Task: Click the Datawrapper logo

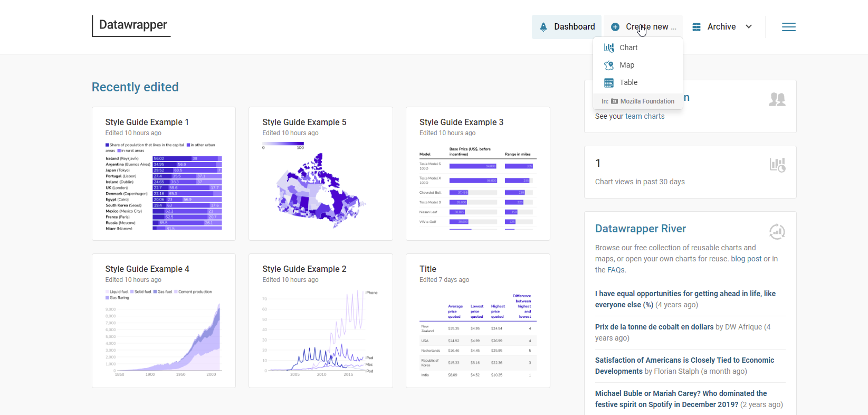Action: click(132, 25)
